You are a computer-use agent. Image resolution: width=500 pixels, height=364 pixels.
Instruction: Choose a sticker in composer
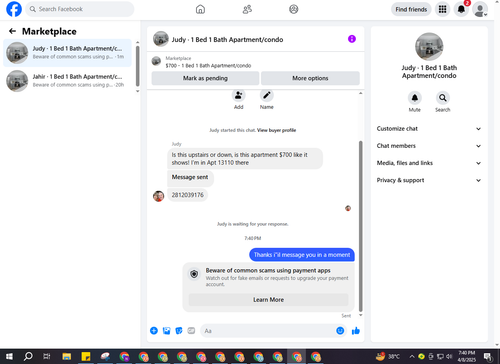coord(179,331)
